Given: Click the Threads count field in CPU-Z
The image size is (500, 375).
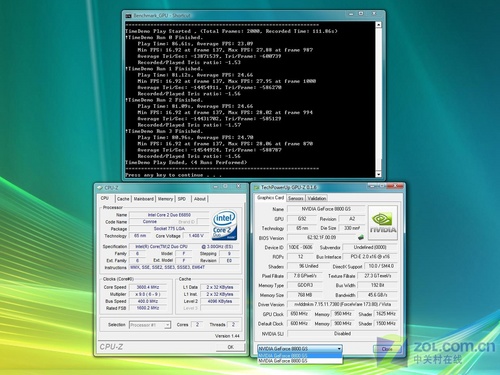Looking at the screenshot, I should click(233, 324).
